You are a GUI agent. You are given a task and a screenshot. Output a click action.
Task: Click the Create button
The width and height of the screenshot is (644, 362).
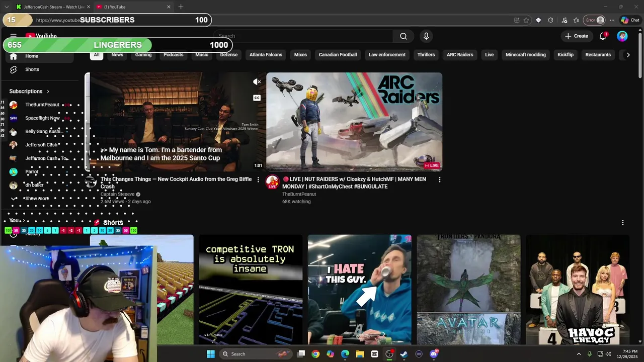click(x=576, y=36)
